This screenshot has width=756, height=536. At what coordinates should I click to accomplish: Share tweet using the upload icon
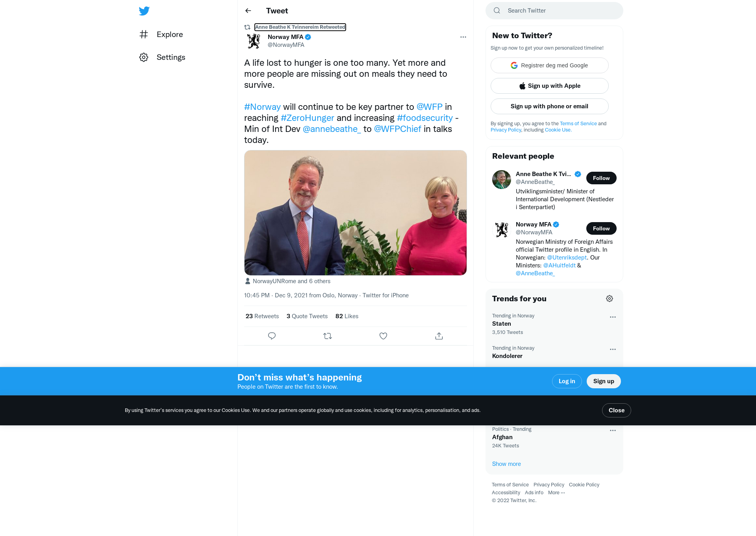coord(439,336)
